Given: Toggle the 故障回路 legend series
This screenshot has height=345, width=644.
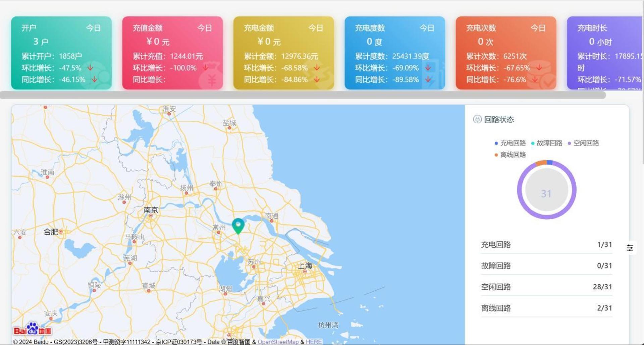Looking at the screenshot, I should tap(547, 143).
